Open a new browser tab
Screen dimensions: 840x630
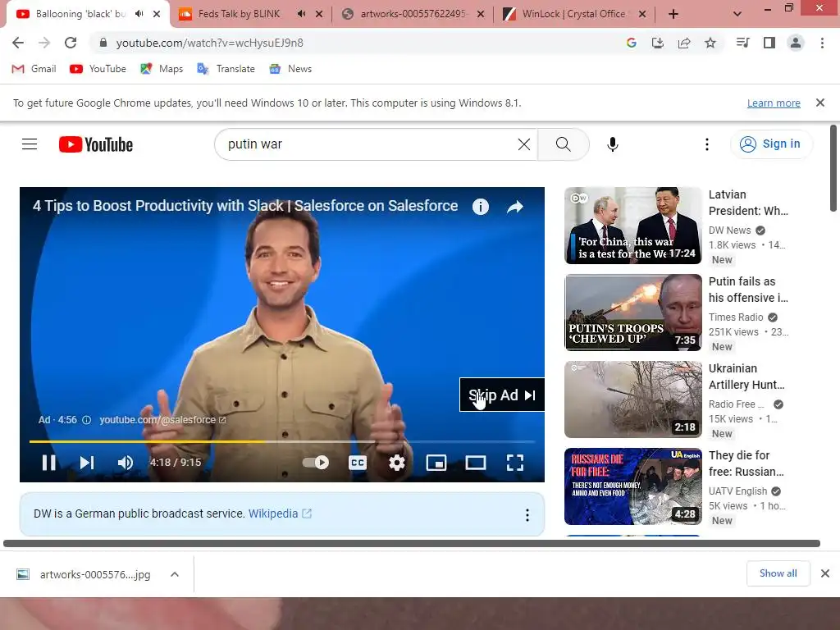(x=673, y=14)
